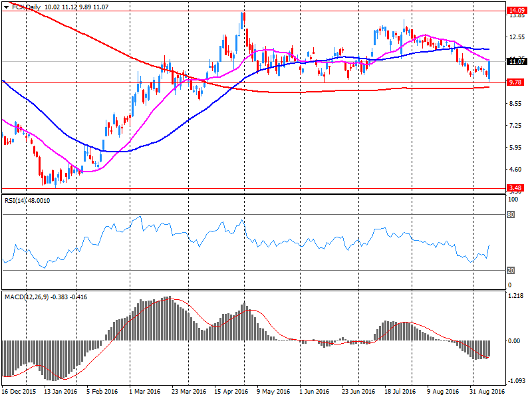Click the MACD(12,26,9) indicator label
This screenshot has width=532, height=399.
[46, 297]
